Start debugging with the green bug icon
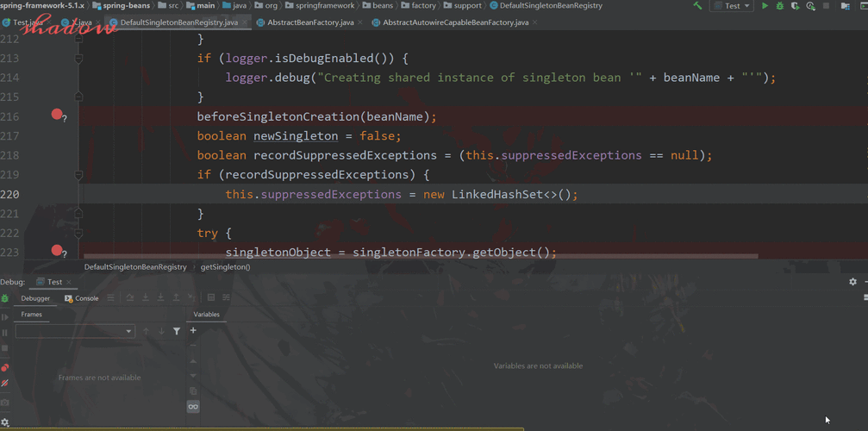This screenshot has height=431, width=868. [780, 5]
